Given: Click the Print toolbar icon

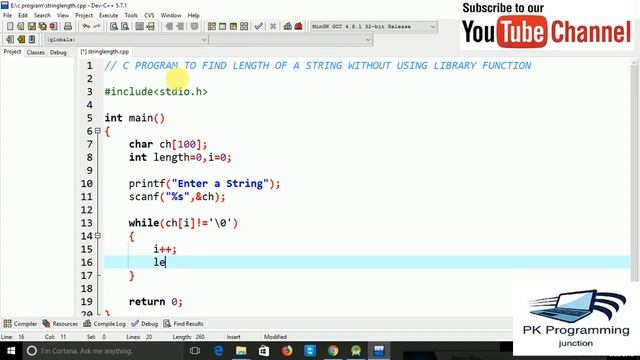Looking at the screenshot, I should click(68, 27).
